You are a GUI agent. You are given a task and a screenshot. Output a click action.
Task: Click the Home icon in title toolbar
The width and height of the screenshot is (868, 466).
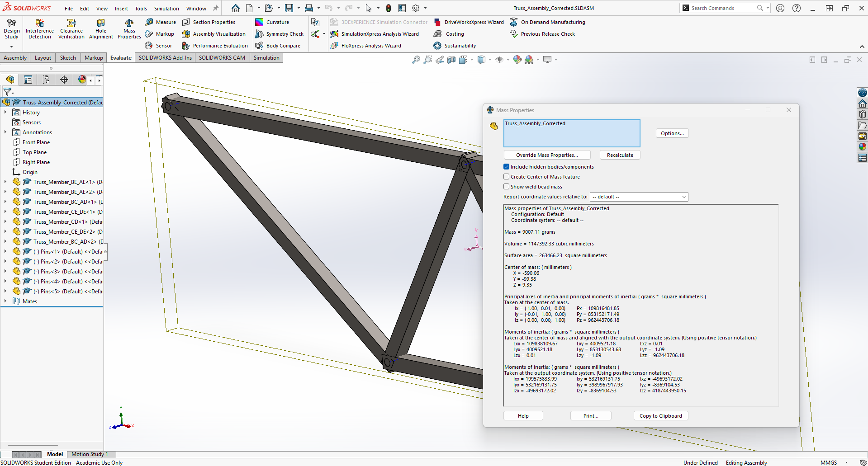(x=236, y=8)
